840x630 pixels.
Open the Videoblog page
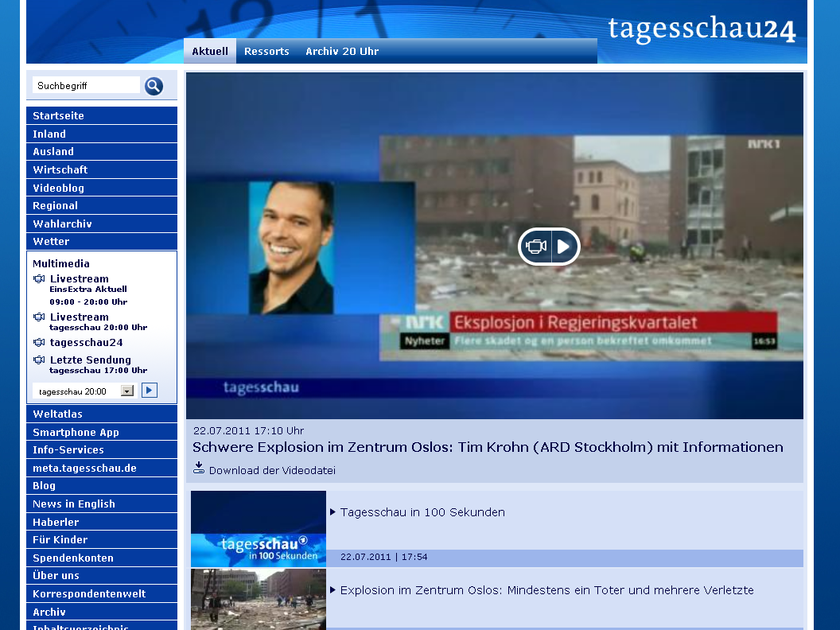point(102,188)
